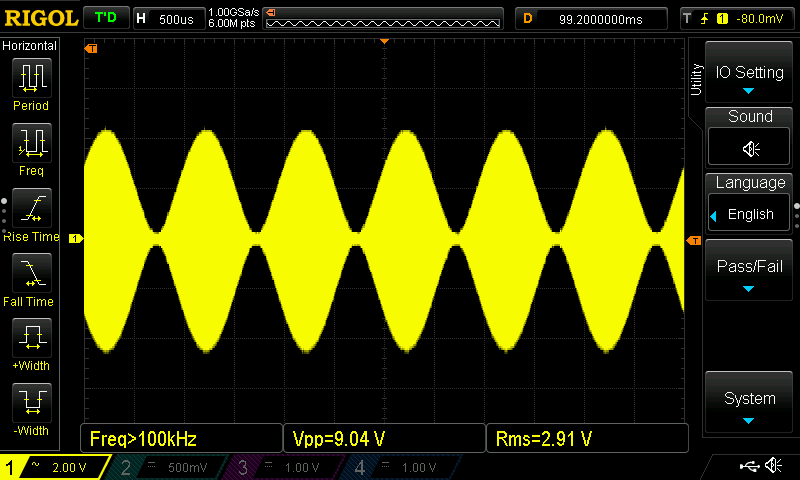Image resolution: width=800 pixels, height=480 pixels.
Task: Enable channel 4 at 1.00 V
Action: 403,467
